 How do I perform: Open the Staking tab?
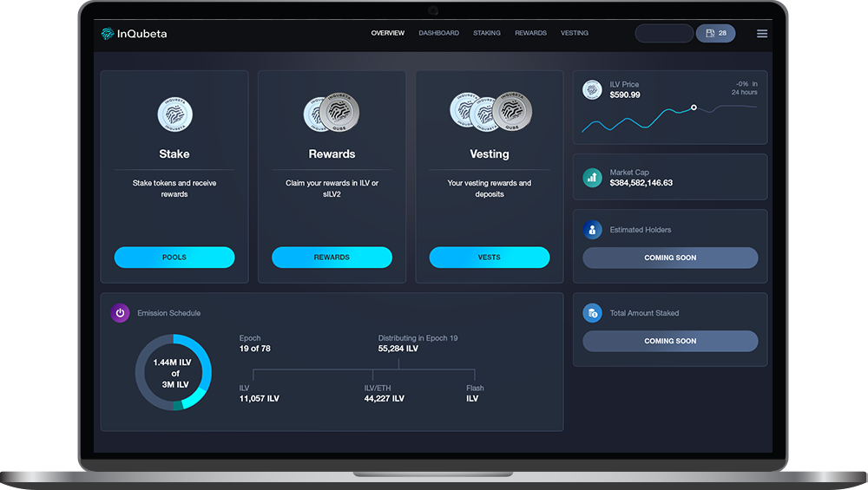tap(487, 33)
